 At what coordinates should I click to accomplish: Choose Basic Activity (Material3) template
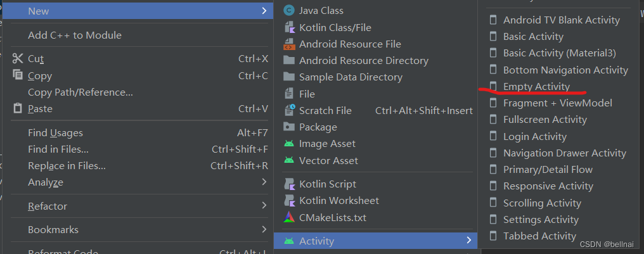point(561,53)
